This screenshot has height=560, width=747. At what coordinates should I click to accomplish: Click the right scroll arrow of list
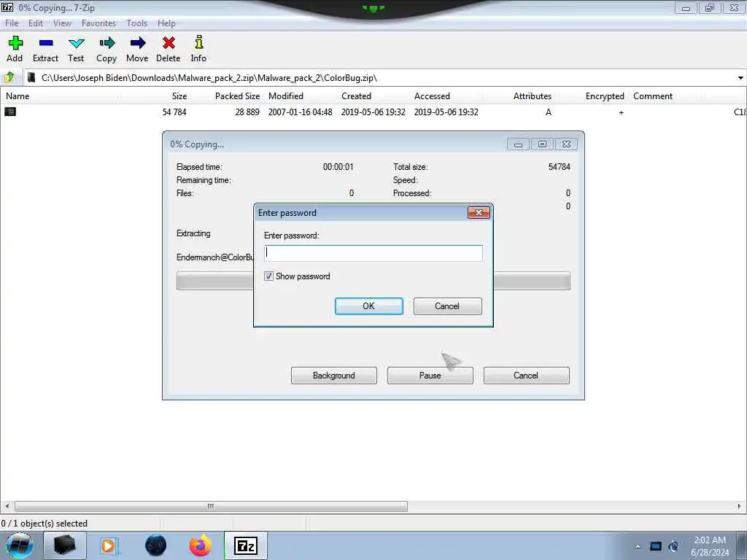click(740, 506)
